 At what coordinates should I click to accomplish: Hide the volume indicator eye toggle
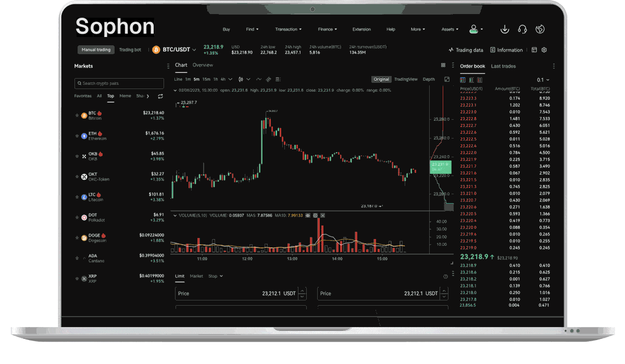(x=308, y=215)
